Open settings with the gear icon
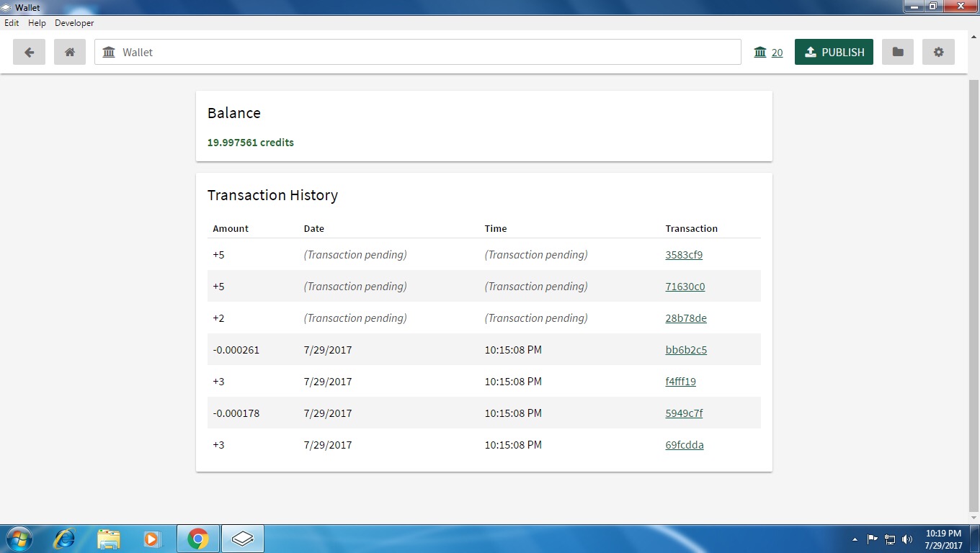This screenshot has width=980, height=553. point(938,52)
